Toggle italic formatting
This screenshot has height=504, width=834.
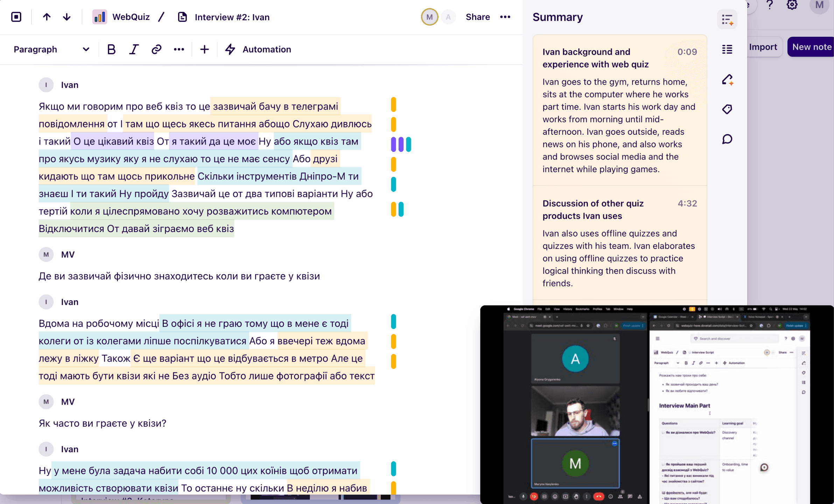(x=134, y=49)
